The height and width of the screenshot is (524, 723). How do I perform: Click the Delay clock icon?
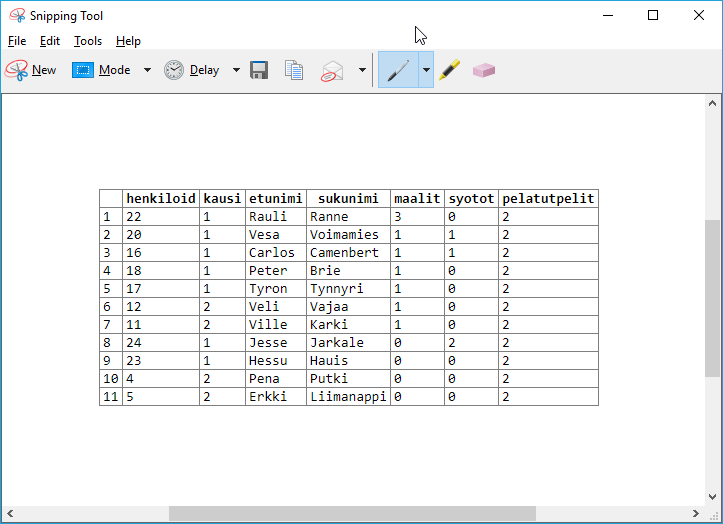point(175,70)
